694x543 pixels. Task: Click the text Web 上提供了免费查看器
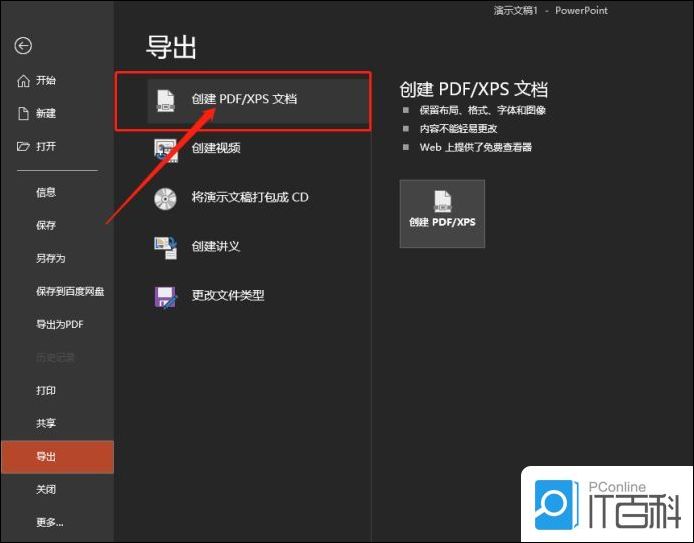[475, 147]
